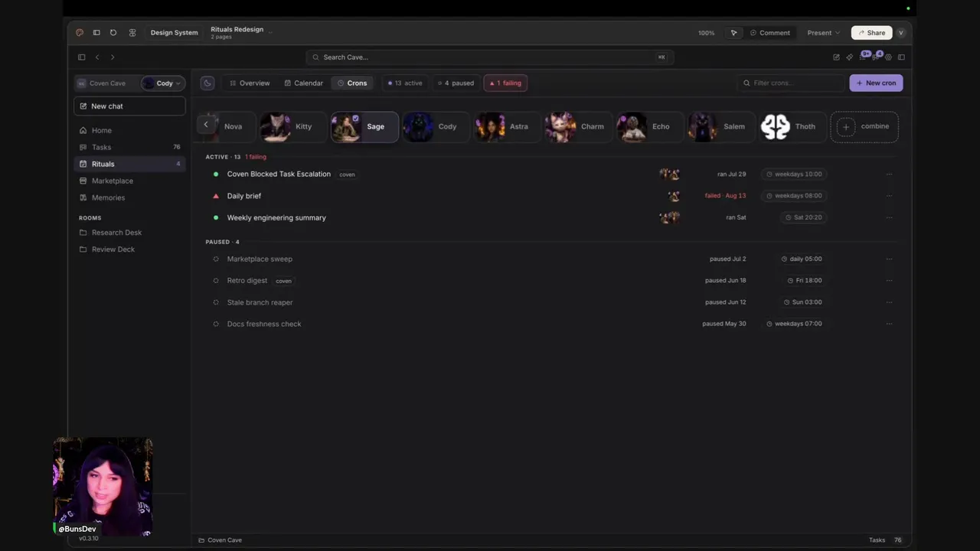Click the refresh history icon in the top bar

(113, 33)
